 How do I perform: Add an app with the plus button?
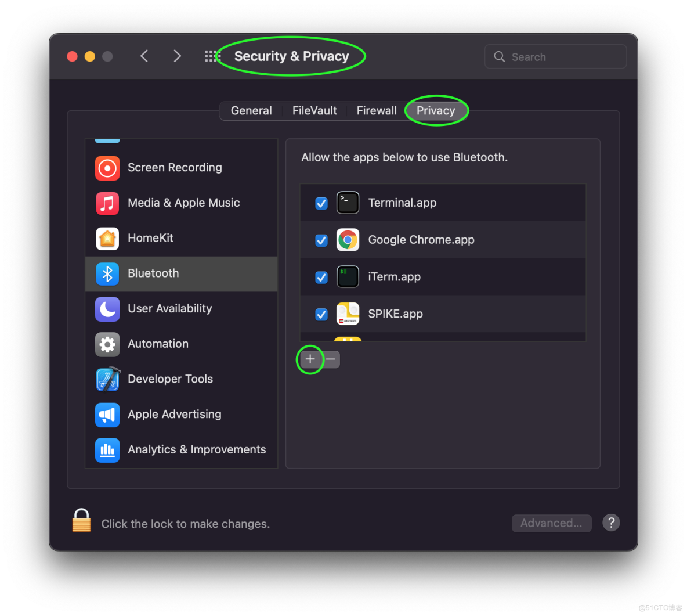tap(310, 359)
